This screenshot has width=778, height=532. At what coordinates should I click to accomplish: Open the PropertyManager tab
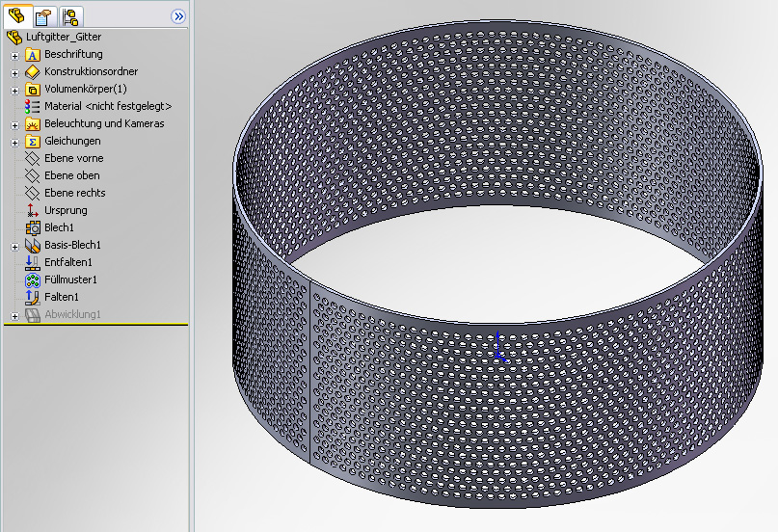(x=44, y=17)
